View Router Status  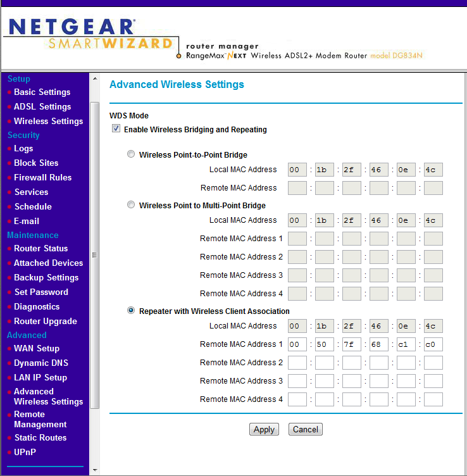coord(40,248)
